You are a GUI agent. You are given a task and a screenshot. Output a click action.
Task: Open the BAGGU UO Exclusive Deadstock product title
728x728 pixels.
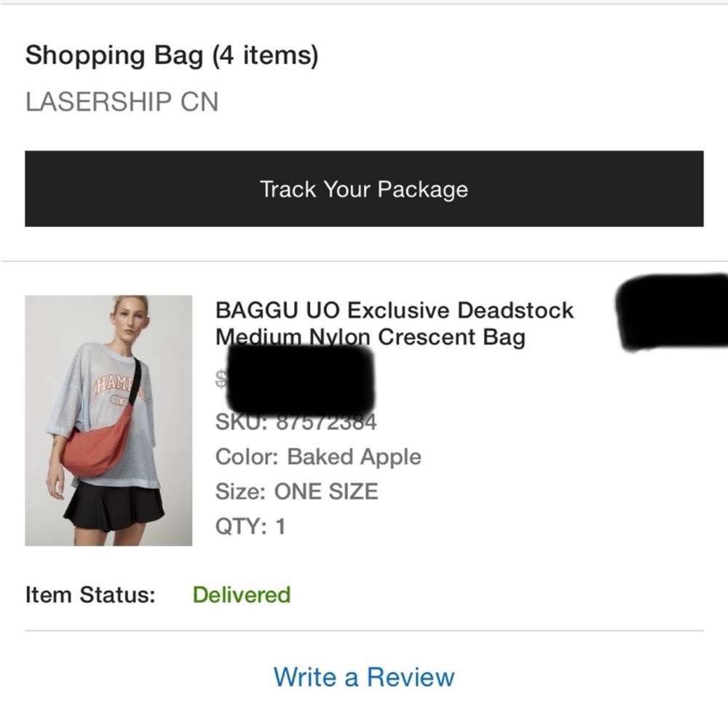click(394, 311)
